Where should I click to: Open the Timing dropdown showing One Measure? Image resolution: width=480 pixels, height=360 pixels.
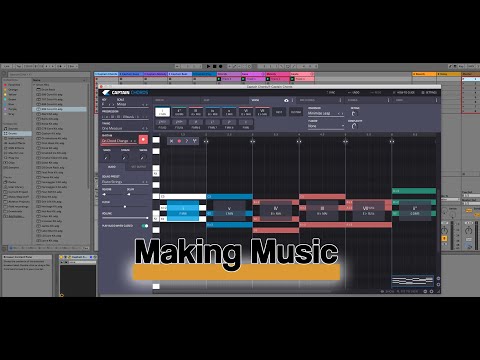(125, 128)
